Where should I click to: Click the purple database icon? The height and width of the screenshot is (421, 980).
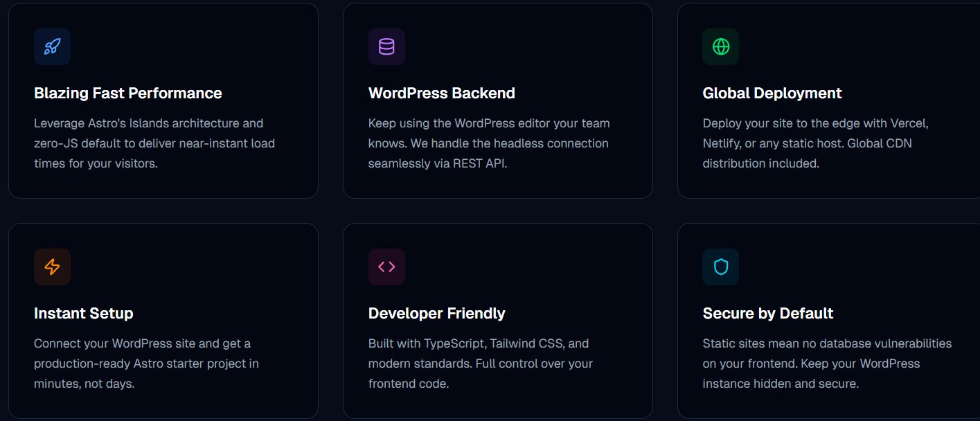point(386,46)
